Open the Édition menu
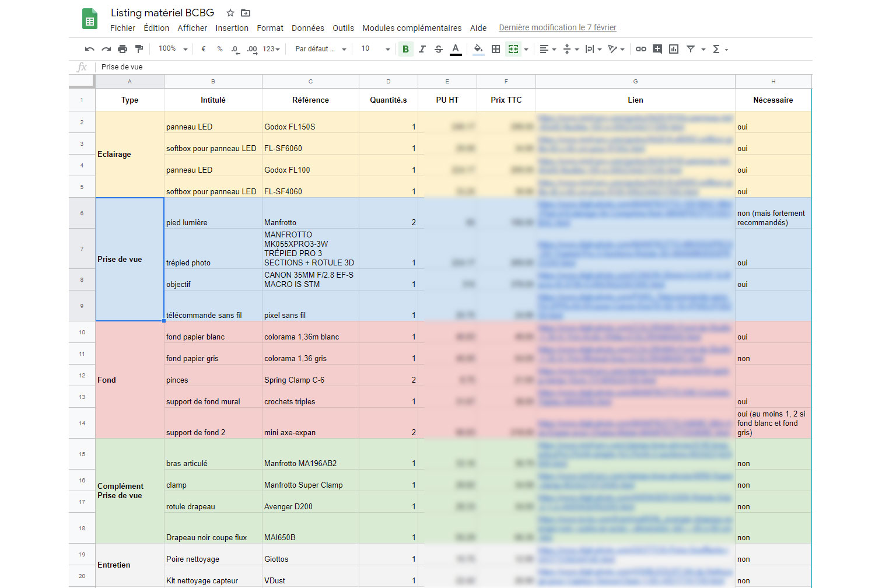The image size is (882, 588). point(156,28)
